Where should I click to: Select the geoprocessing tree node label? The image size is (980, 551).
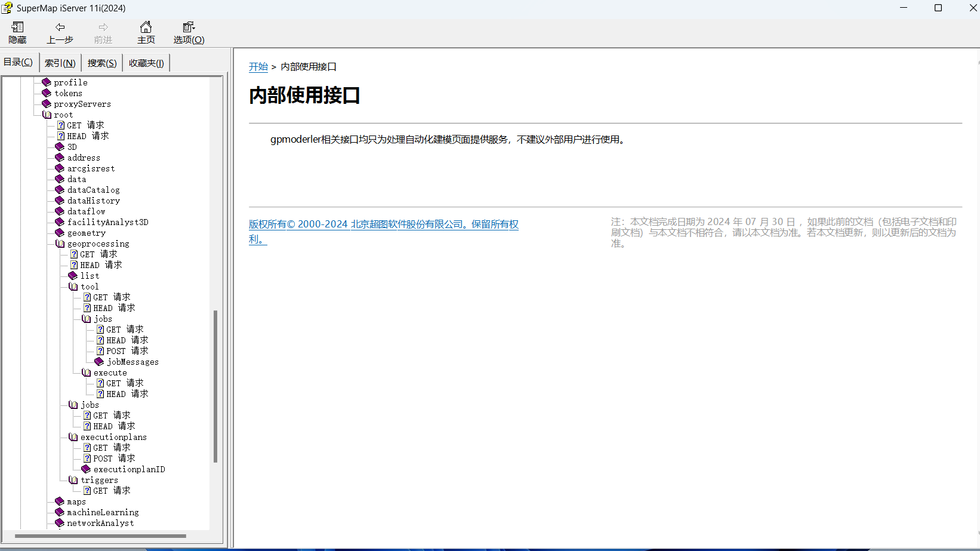click(98, 244)
